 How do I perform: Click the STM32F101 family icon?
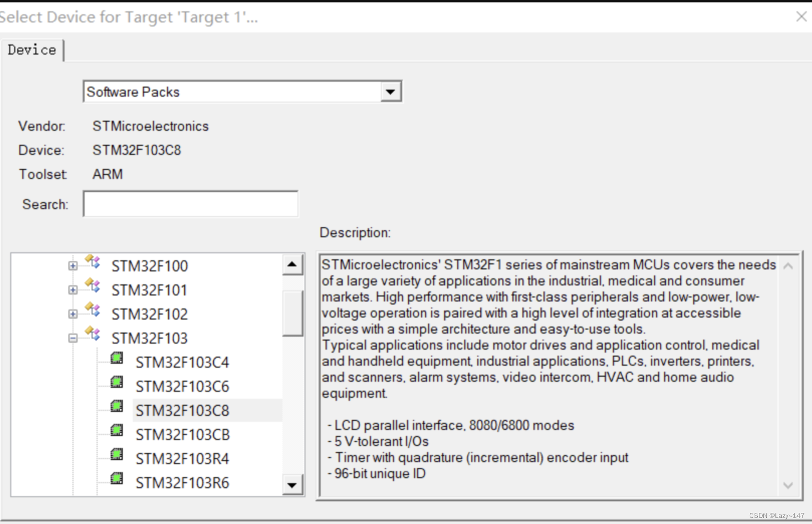[x=92, y=286]
